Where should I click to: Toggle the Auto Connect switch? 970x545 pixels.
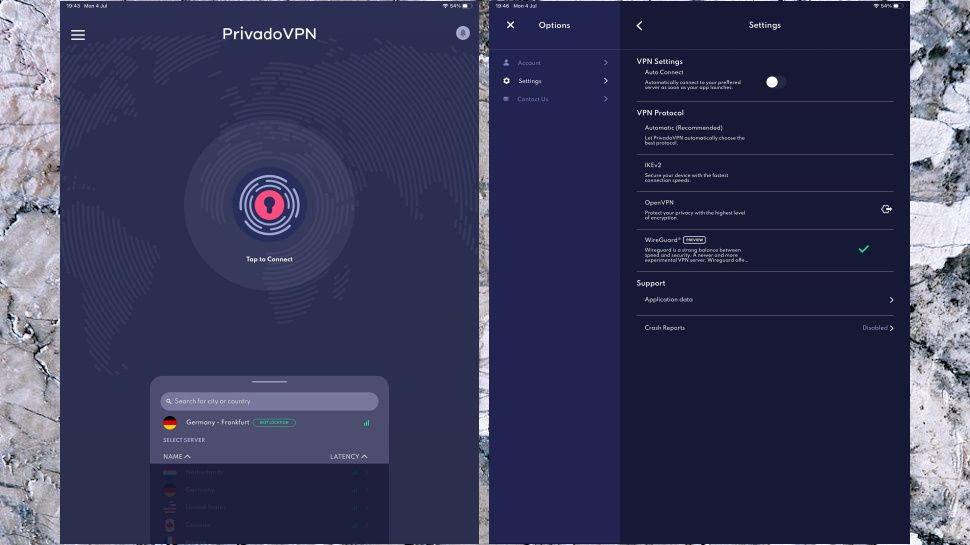[x=776, y=82]
